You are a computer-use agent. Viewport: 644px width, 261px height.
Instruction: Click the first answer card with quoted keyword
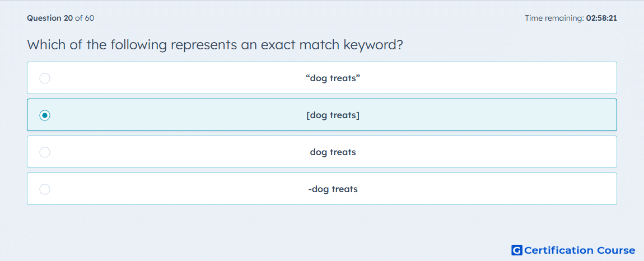[322, 78]
